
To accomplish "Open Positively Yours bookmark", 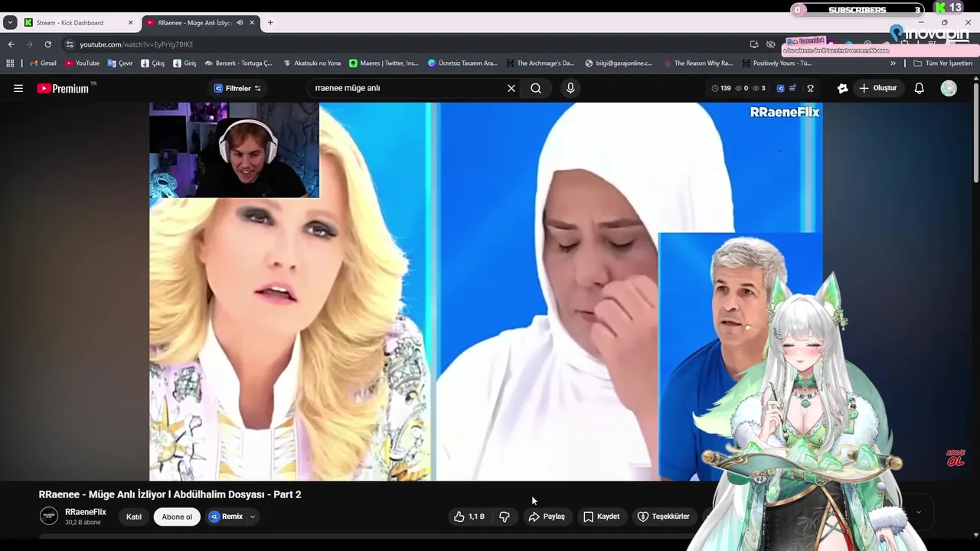I will click(x=776, y=64).
